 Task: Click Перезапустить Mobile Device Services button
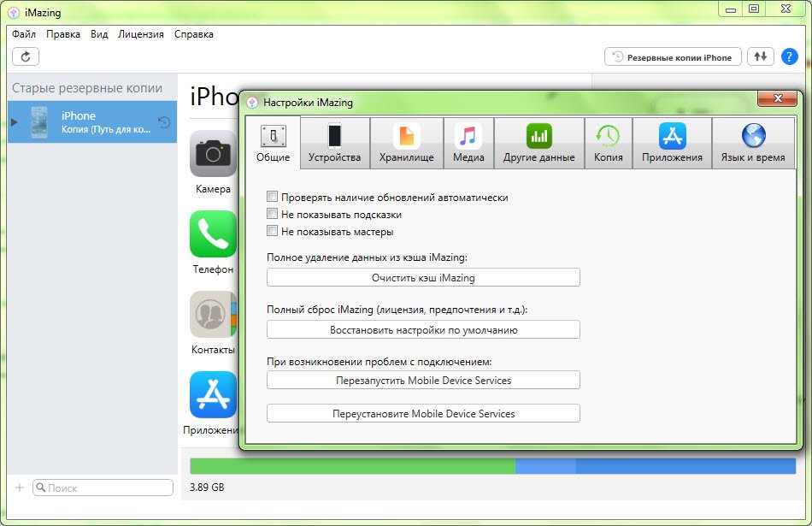click(423, 380)
